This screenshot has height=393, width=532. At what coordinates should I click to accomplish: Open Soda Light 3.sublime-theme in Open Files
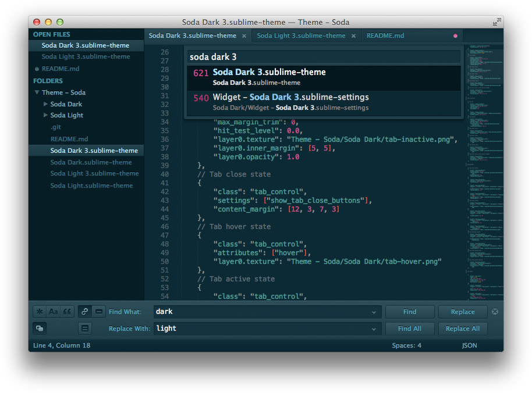(x=86, y=56)
